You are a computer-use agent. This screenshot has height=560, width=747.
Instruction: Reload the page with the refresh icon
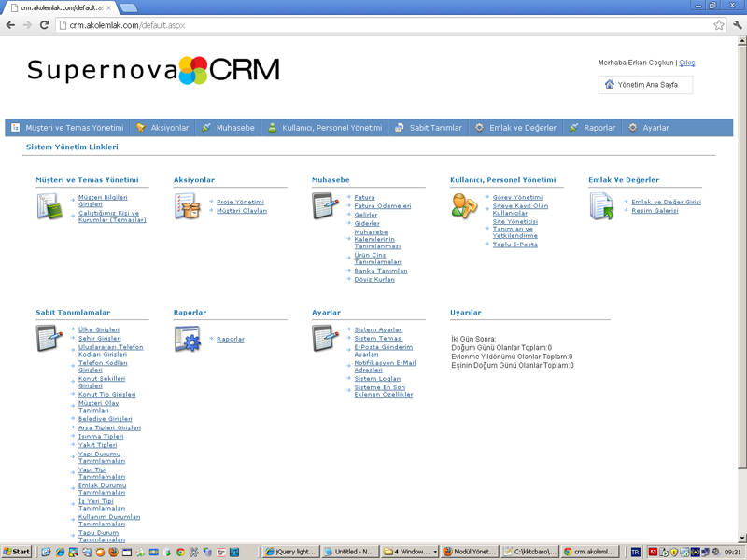44,25
